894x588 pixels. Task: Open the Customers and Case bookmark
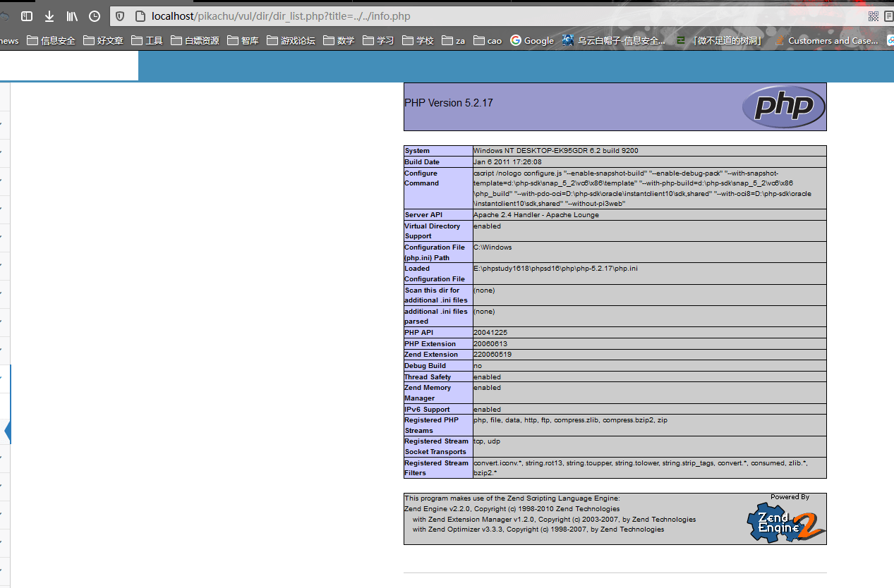click(x=826, y=41)
